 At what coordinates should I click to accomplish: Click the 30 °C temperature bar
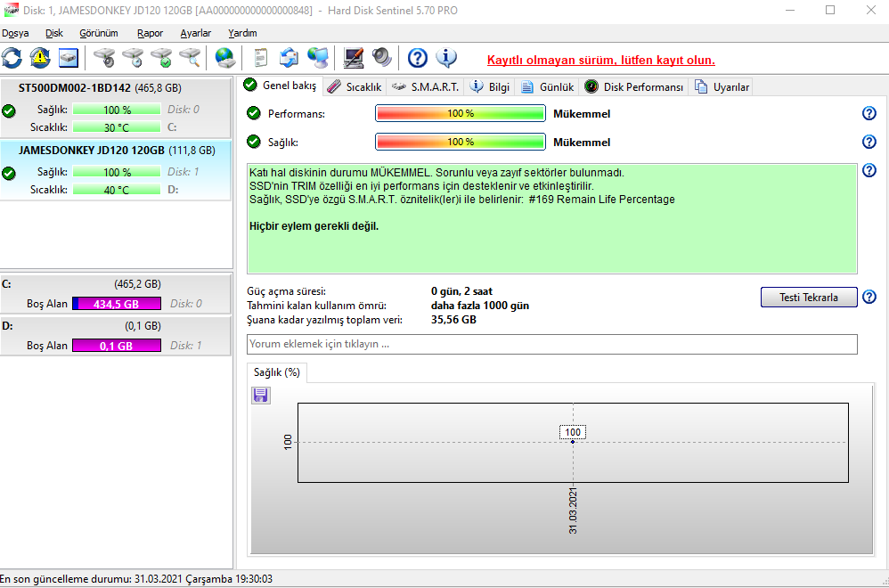click(x=117, y=127)
